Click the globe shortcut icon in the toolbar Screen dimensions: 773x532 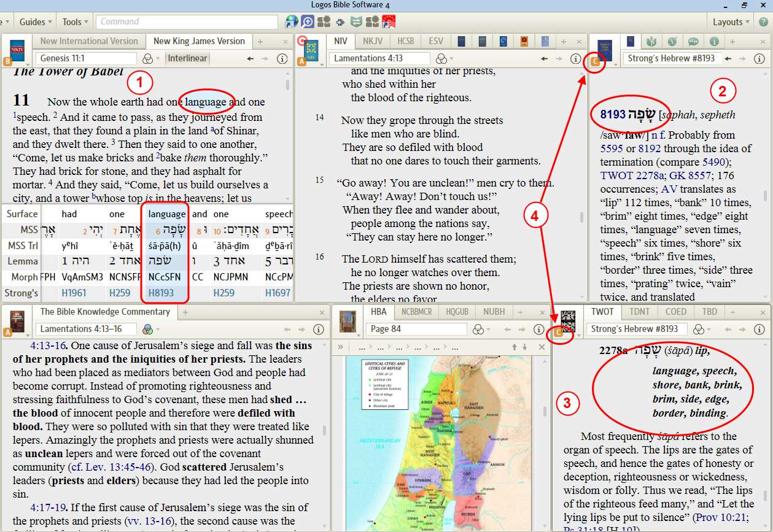point(292,22)
